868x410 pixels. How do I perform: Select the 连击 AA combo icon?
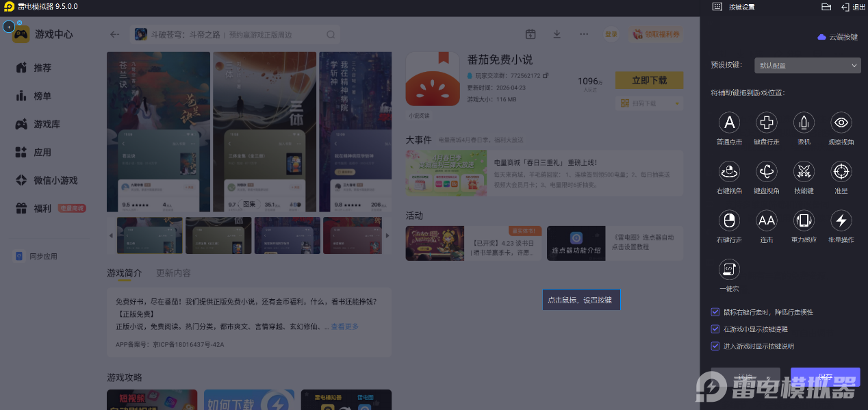(x=767, y=220)
